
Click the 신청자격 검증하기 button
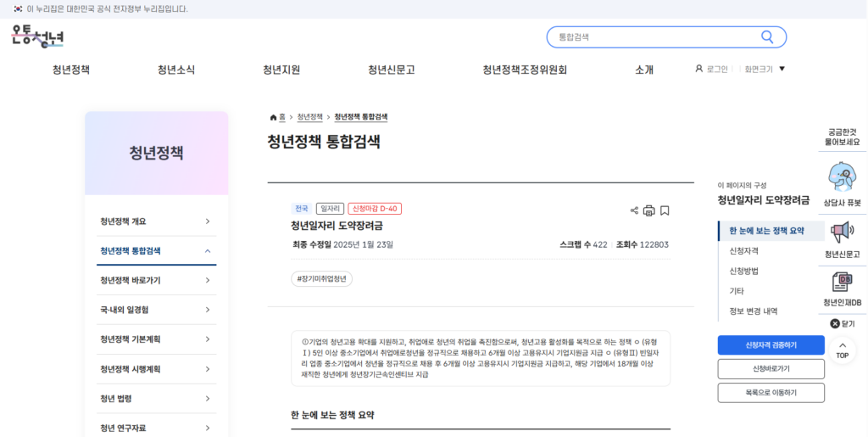[x=771, y=345]
